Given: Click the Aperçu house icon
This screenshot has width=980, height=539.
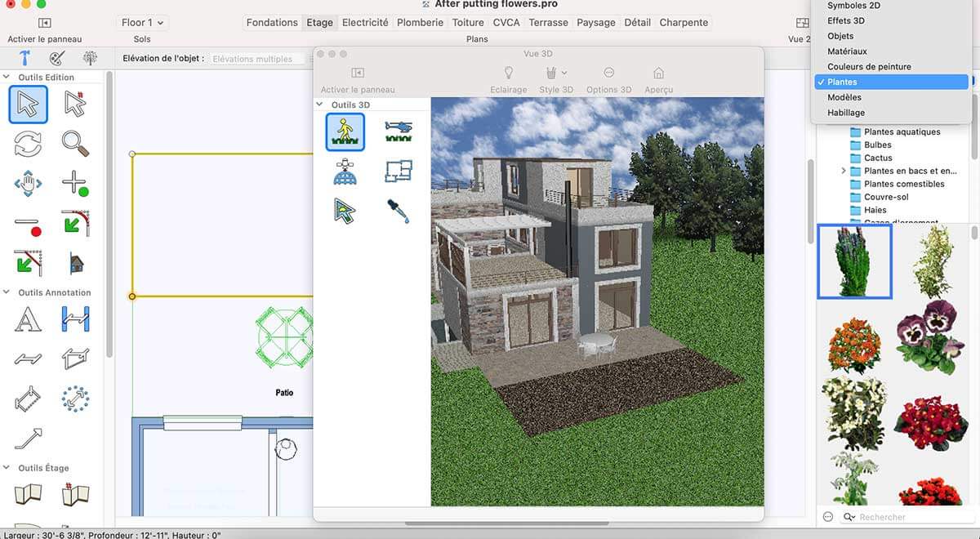Looking at the screenshot, I should click(x=658, y=74).
